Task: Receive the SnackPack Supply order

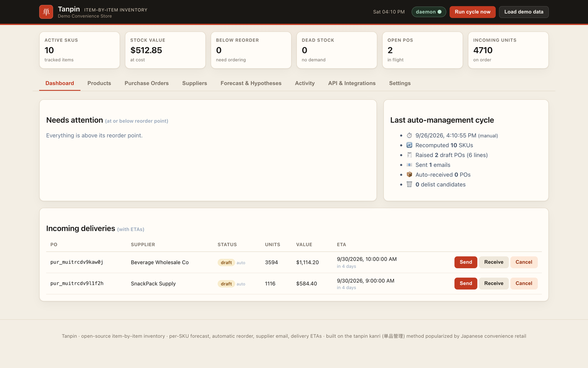Action: click(x=494, y=283)
